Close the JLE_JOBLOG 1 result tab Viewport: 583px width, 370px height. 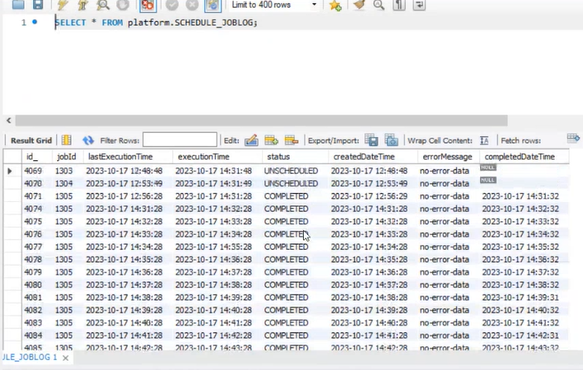(x=65, y=358)
